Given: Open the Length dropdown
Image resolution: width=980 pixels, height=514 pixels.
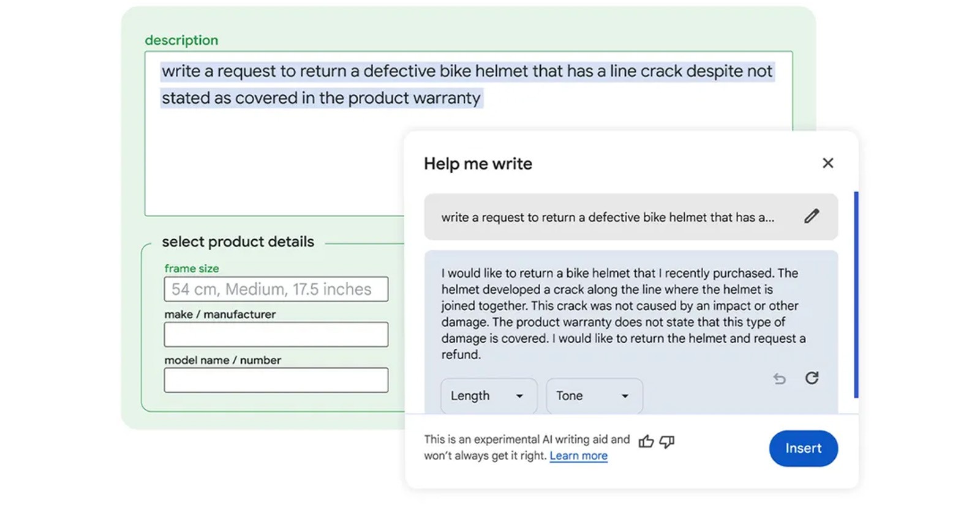Looking at the screenshot, I should pyautogui.click(x=488, y=396).
